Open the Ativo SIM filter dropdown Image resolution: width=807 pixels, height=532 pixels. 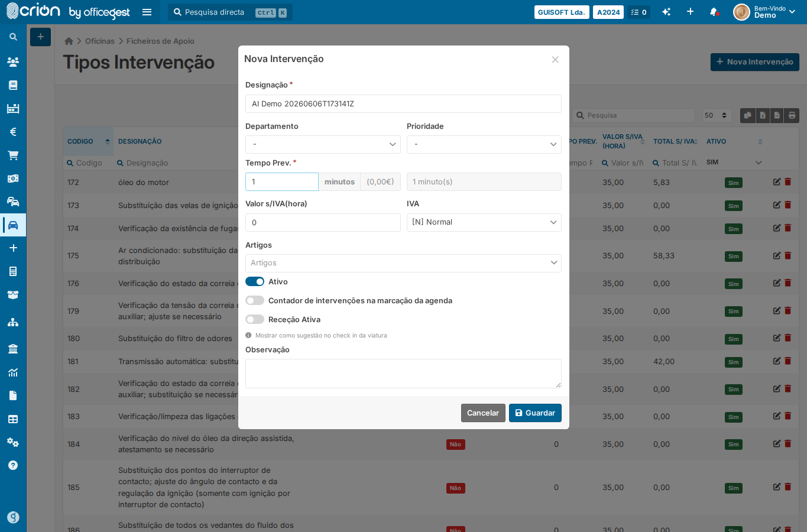734,162
